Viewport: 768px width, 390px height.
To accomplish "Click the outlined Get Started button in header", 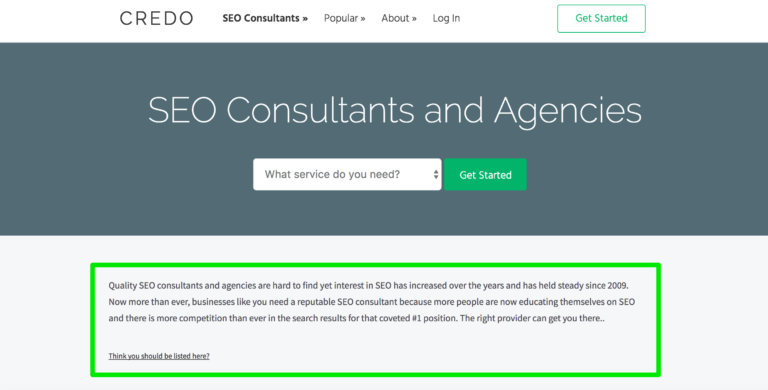I will [601, 19].
